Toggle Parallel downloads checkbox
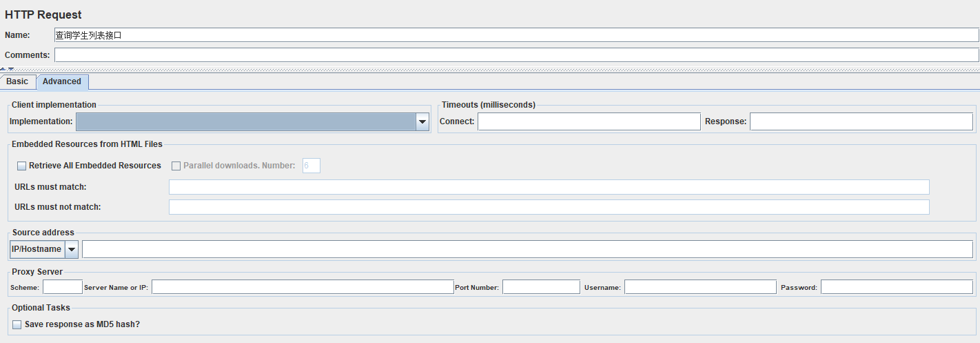Screen dimensions: 980x343 (176, 166)
